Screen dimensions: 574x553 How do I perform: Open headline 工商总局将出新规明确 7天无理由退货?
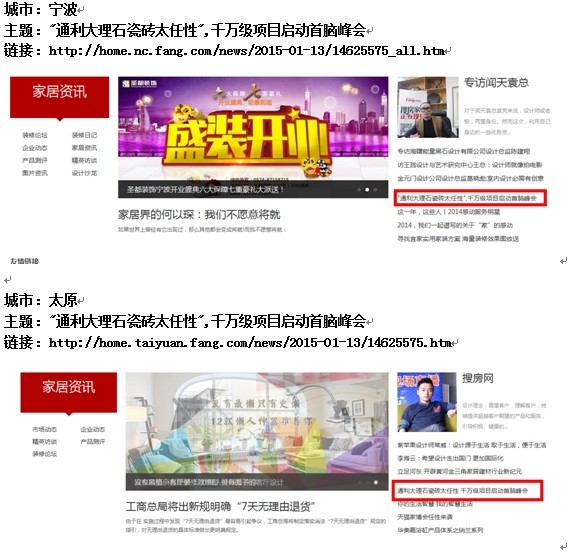(x=220, y=507)
